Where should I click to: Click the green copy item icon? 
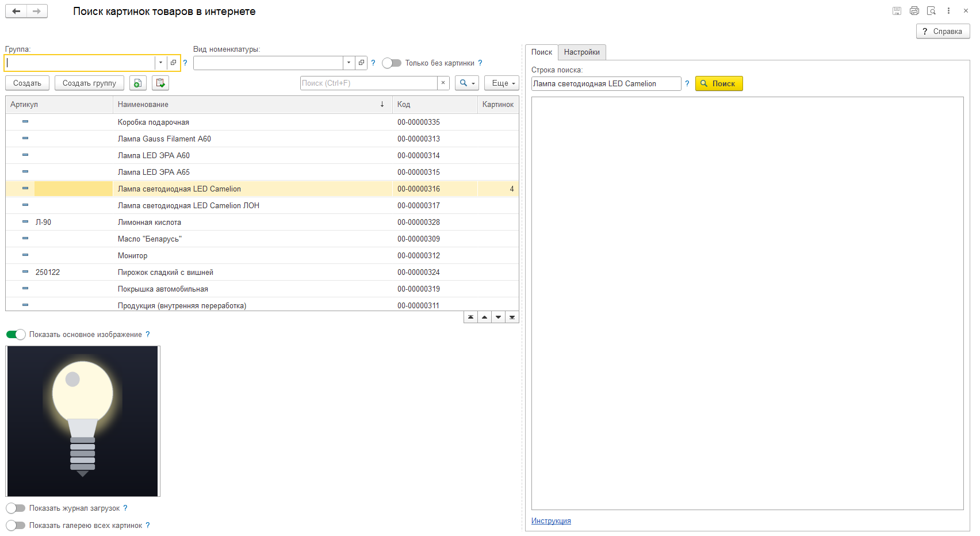(x=138, y=83)
